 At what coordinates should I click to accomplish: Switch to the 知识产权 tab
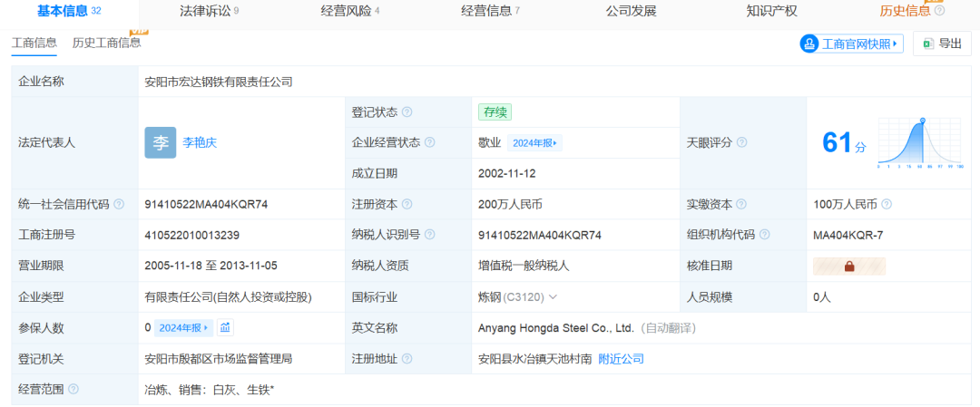[772, 11]
